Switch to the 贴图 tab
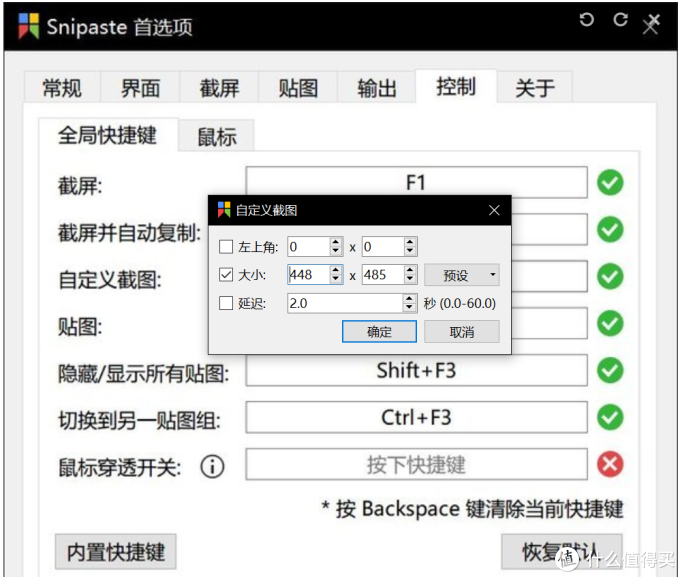 click(298, 88)
